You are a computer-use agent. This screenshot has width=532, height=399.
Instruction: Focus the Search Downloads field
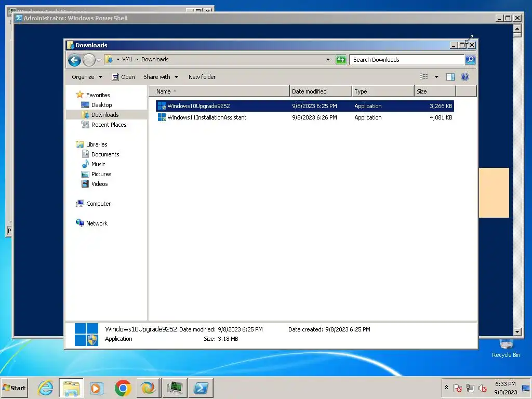(407, 60)
